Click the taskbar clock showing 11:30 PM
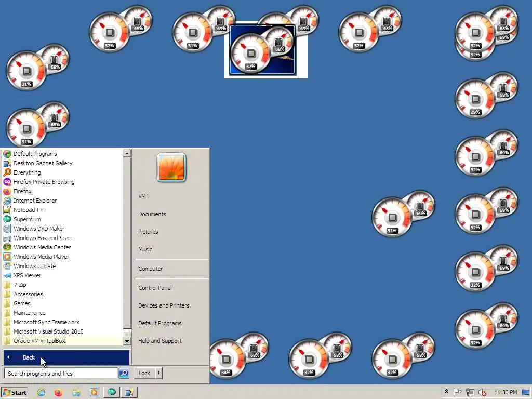 pyautogui.click(x=506, y=393)
